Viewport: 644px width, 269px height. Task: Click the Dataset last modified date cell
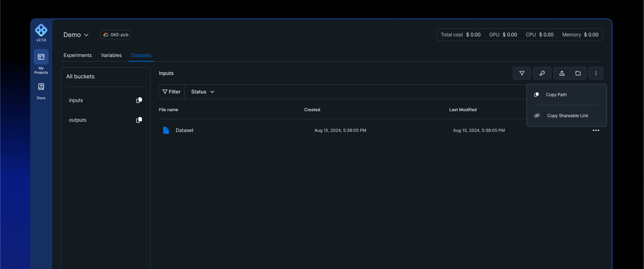pyautogui.click(x=479, y=130)
